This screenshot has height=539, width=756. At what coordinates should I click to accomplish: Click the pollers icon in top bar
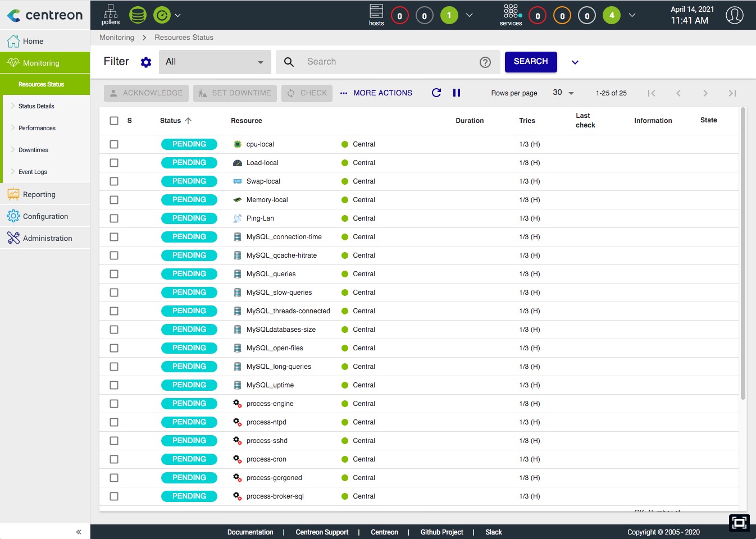click(111, 15)
